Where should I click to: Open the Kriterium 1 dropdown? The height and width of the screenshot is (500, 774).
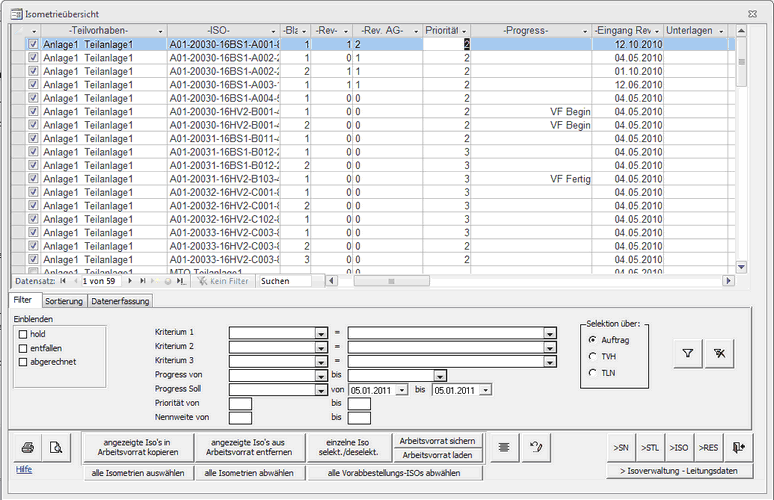tap(321, 334)
